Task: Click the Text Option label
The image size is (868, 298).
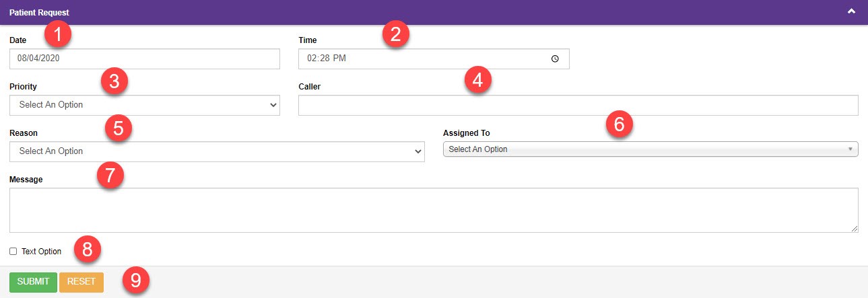Action: coord(41,252)
